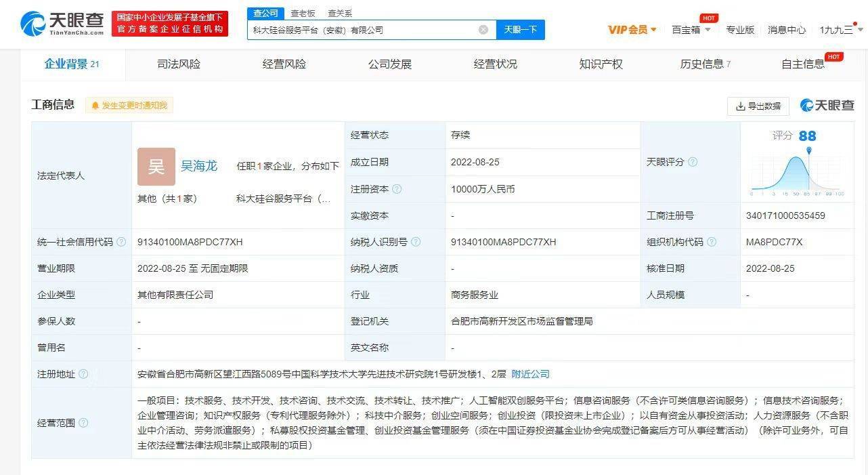Screen dimensions: 868x475
Task: Click the Tianyancha watermark logo near 导出数据
Action: pyautogui.click(x=827, y=106)
